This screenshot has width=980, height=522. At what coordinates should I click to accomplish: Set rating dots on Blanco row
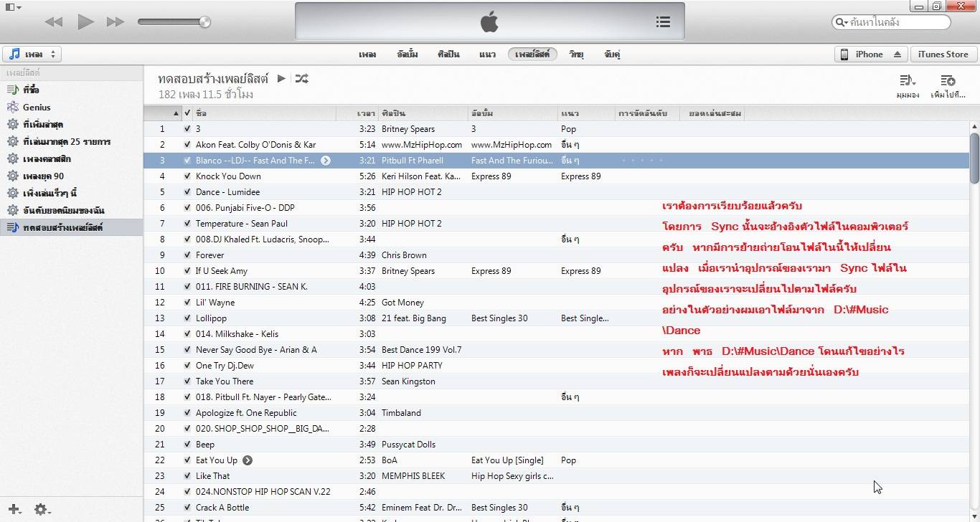click(642, 161)
